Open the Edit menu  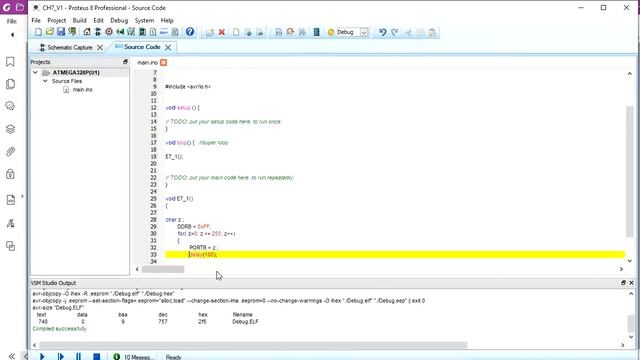coord(98,20)
